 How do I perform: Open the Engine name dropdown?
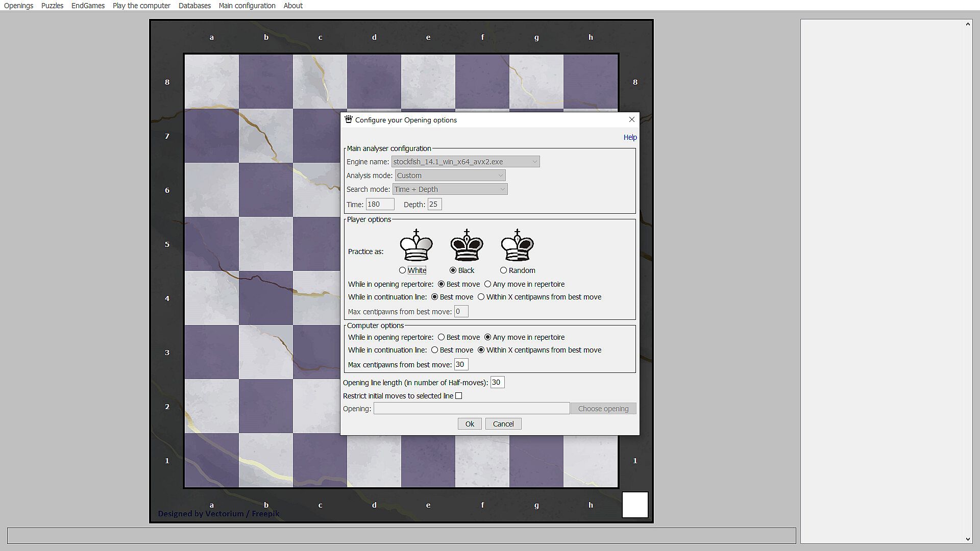click(465, 162)
